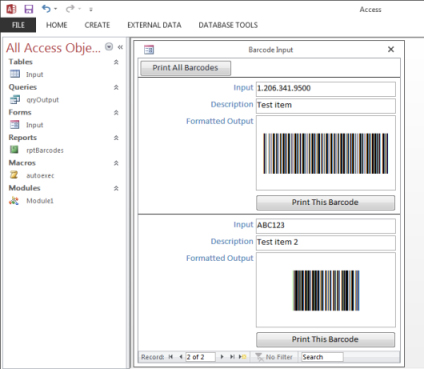This screenshot has height=369, width=424.
Task: Click the Description field containing Test item 2
Action: tap(326, 242)
